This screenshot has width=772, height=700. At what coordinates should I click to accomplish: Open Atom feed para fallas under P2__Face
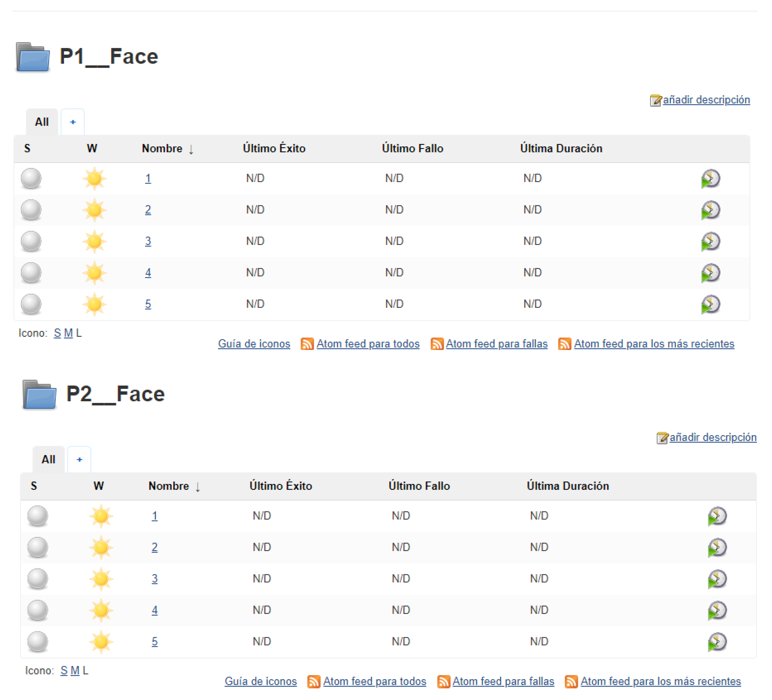pyautogui.click(x=503, y=681)
